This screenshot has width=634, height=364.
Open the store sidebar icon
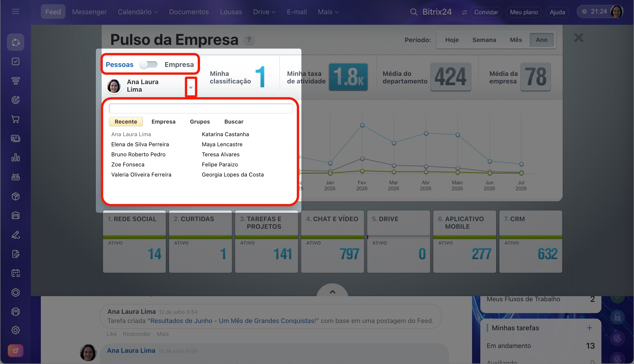[16, 215]
